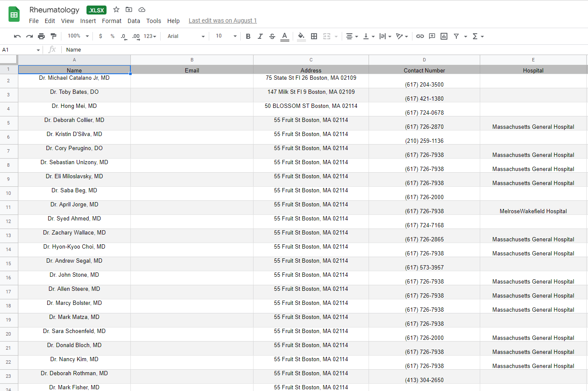
Task: Select the cell 'Dr. Hyon-Kyoo Choi, MD'
Action: [x=74, y=250]
